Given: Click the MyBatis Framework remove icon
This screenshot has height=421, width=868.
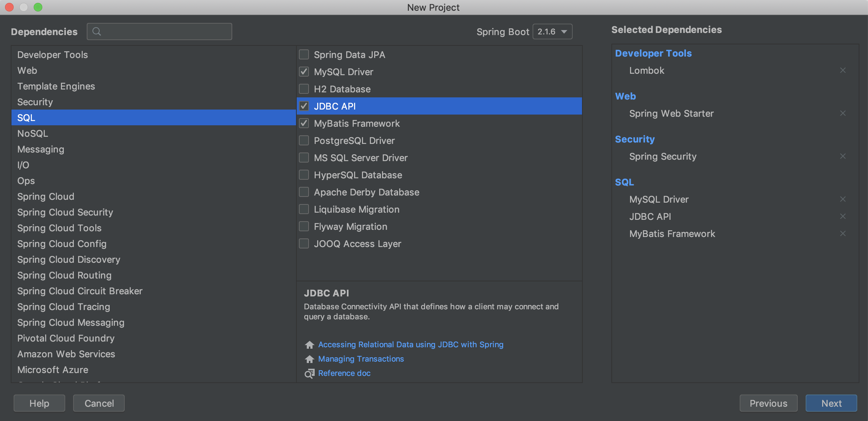Looking at the screenshot, I should tap(844, 233).
